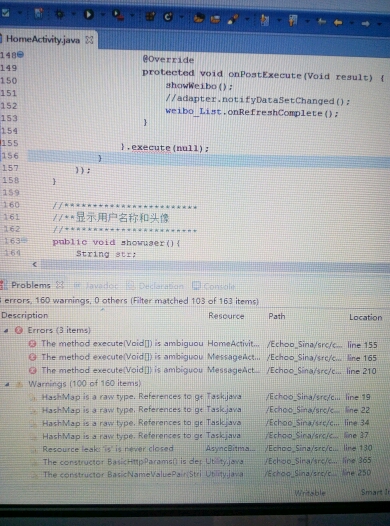Click the Search flashlight icon in toolbar

(x=233, y=19)
